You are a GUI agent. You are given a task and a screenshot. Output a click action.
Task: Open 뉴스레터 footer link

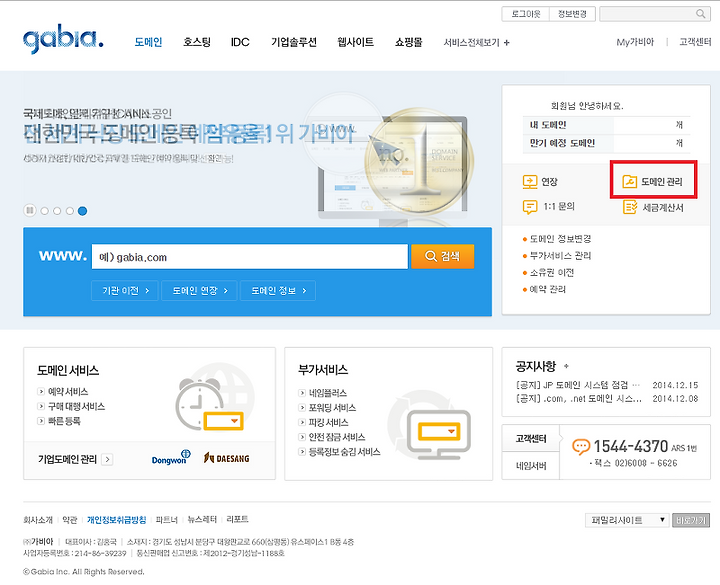click(202, 520)
